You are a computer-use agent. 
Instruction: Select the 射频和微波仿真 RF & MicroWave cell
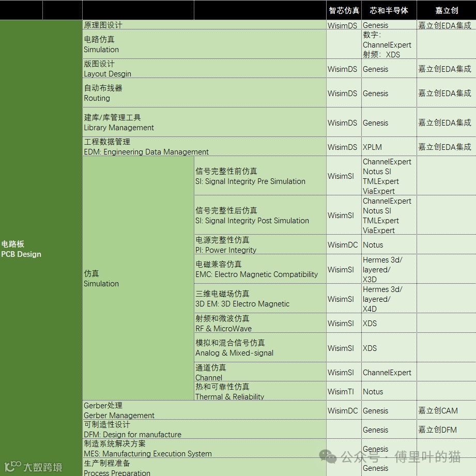tap(260, 324)
